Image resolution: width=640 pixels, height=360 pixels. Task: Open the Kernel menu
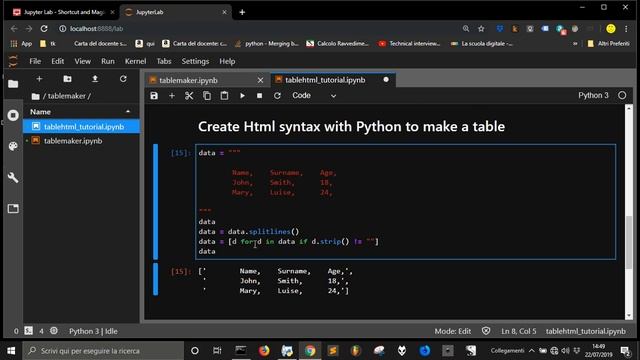(135, 61)
